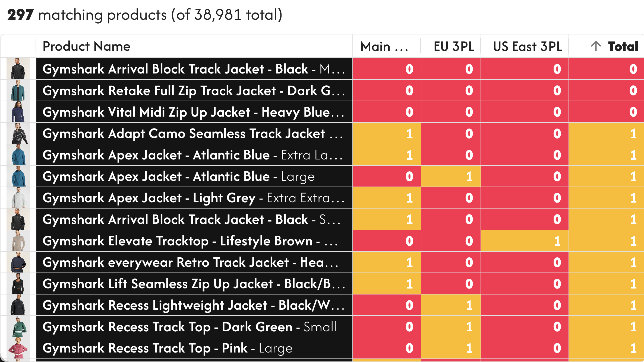
Task: Click the ascending sort arrow beside Total
Action: 596,46
